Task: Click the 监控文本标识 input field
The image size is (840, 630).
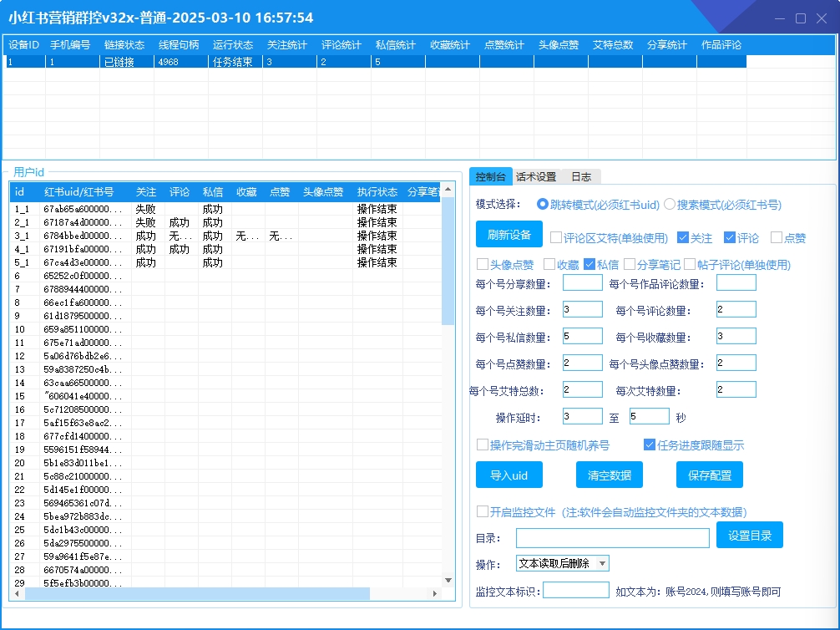Action: pos(576,590)
